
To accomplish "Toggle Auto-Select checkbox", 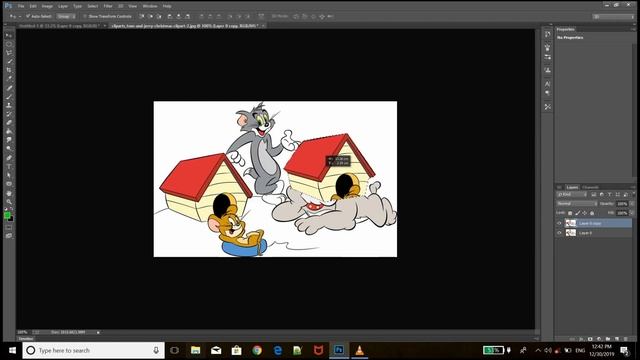I will pos(28,16).
